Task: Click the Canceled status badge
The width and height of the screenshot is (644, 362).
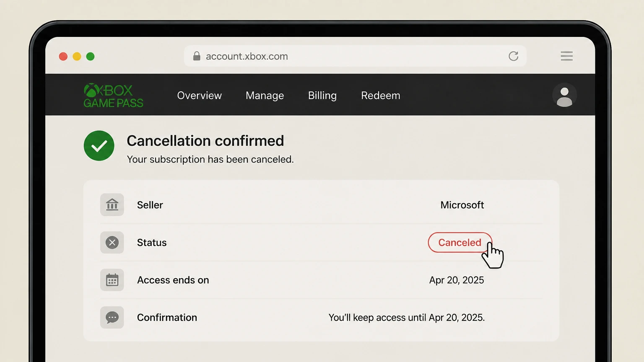Action: tap(460, 243)
